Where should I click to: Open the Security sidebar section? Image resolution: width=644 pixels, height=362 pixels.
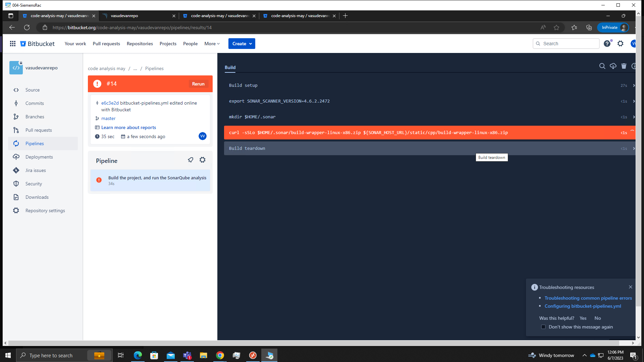point(34,184)
